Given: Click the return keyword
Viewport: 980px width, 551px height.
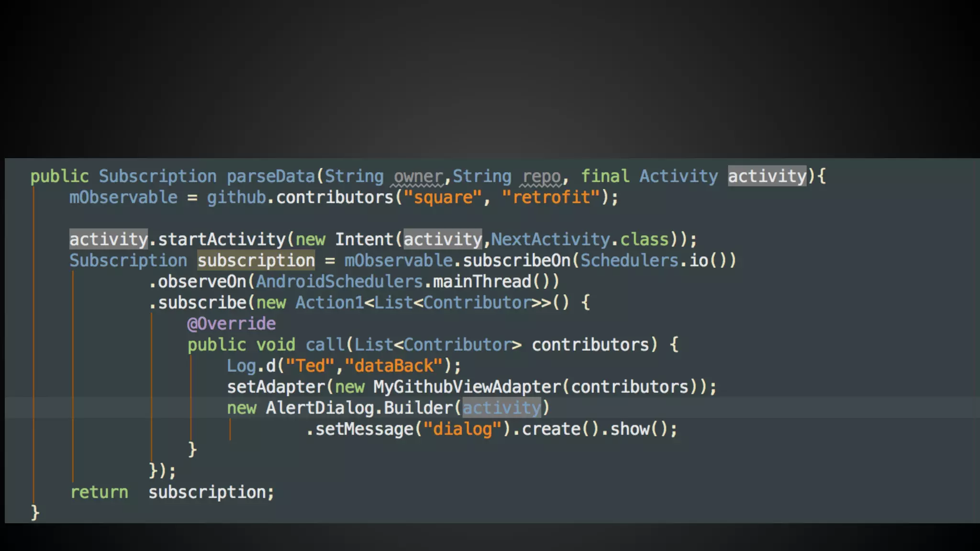Looking at the screenshot, I should (x=99, y=492).
